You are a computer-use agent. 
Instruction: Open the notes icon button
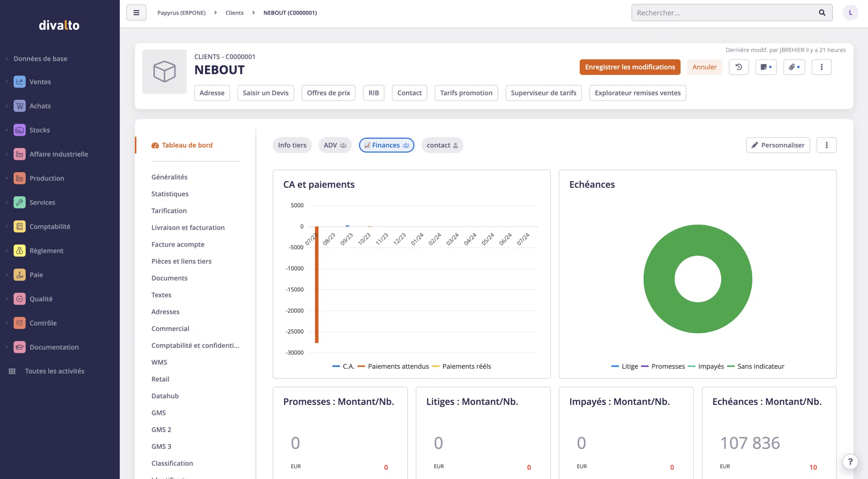click(766, 67)
